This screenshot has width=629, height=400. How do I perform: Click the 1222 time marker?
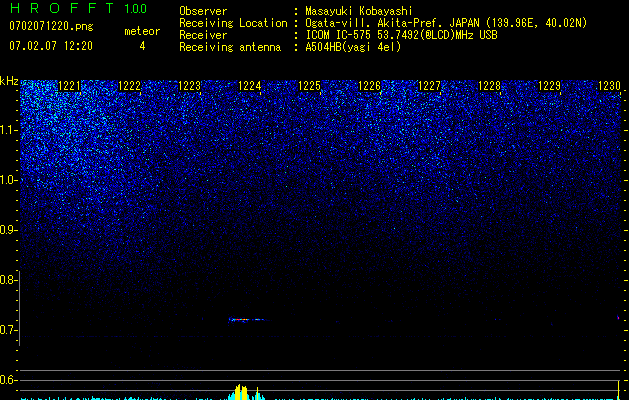tap(130, 86)
